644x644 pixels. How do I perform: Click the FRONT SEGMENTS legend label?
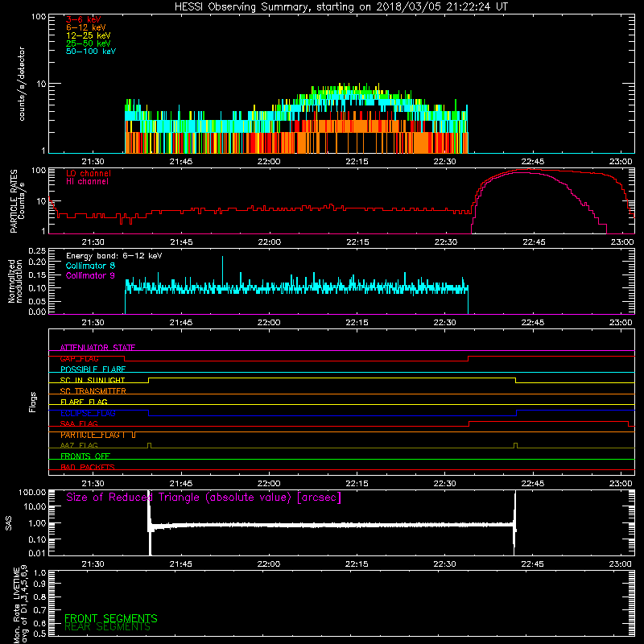pos(111,618)
